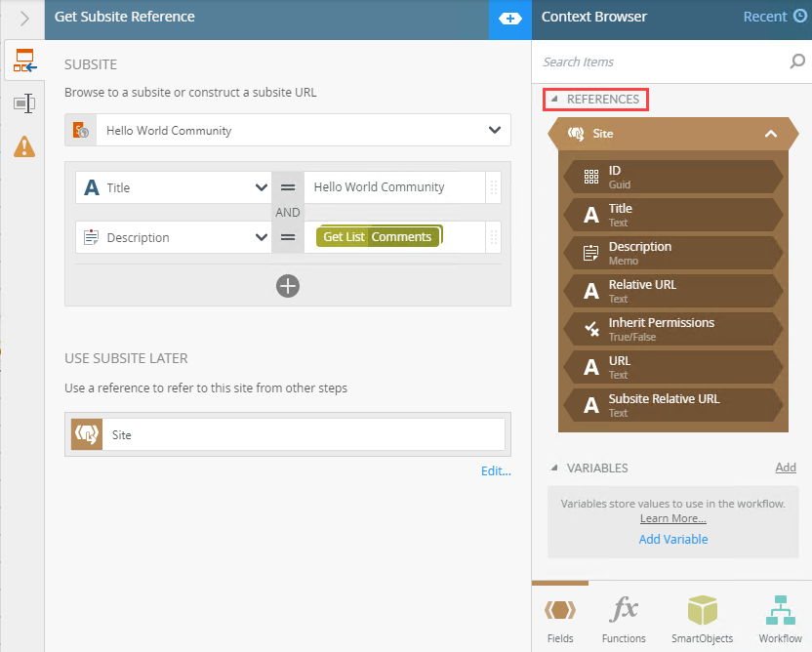Add another filter with plus icon
The height and width of the screenshot is (652, 812).
point(287,286)
